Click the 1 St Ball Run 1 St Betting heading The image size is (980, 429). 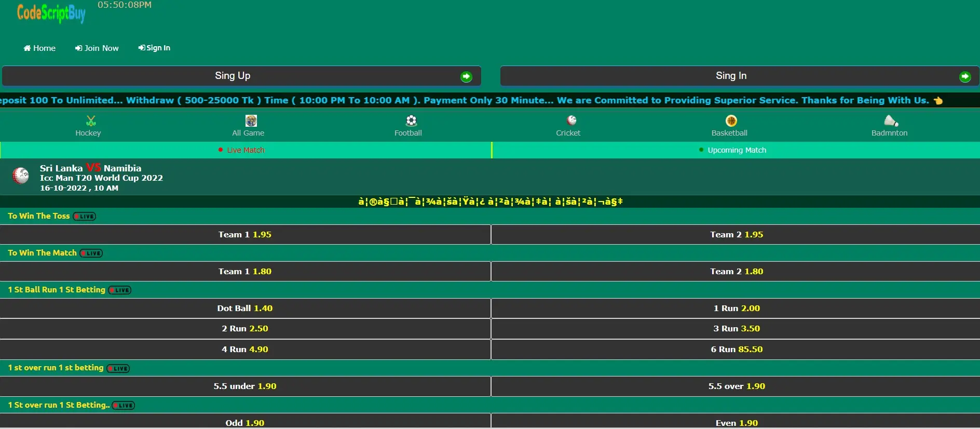pos(57,290)
